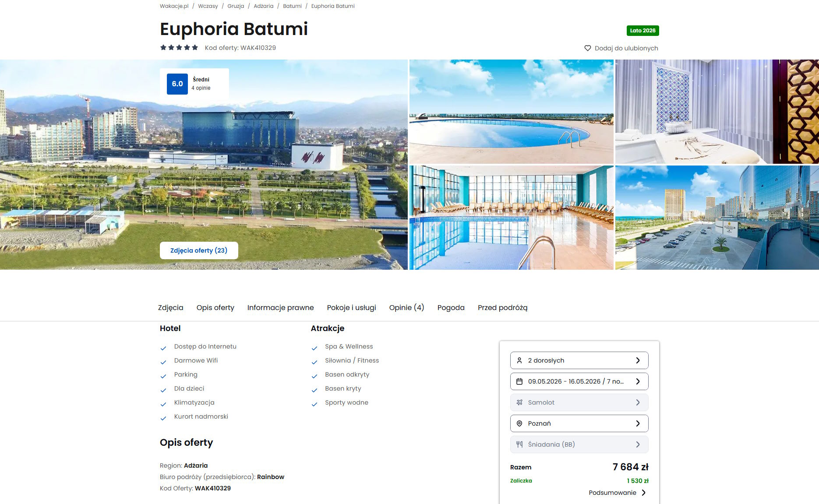Click the heart icon to favorite offer

click(x=588, y=48)
